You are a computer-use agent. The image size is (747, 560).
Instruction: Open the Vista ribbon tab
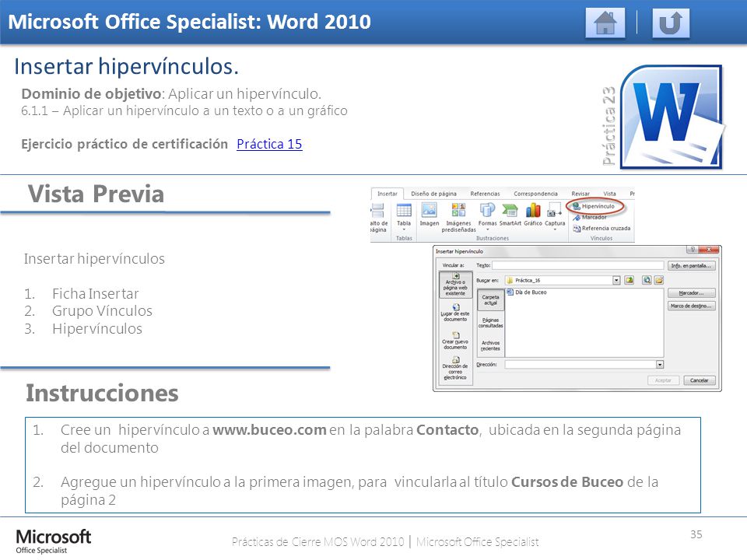[x=609, y=194]
